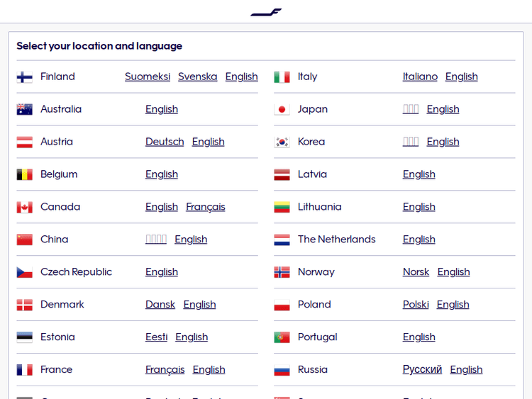Select English for Latvia
Viewport: 532px width, 399px height.
419,174
